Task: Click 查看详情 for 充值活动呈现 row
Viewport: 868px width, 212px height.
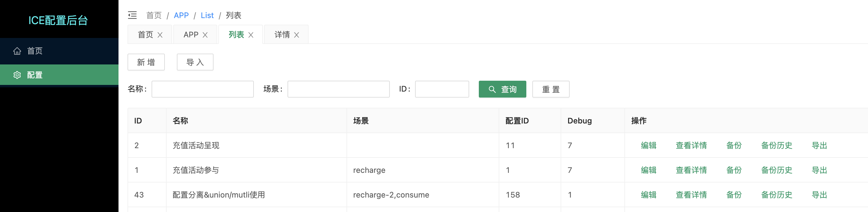Action: [x=691, y=145]
